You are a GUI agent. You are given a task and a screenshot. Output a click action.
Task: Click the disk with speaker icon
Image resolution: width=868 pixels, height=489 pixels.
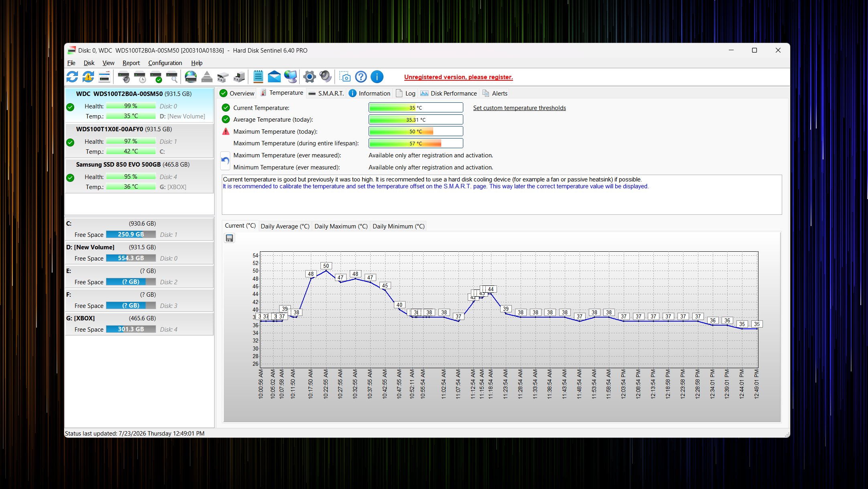tap(124, 77)
